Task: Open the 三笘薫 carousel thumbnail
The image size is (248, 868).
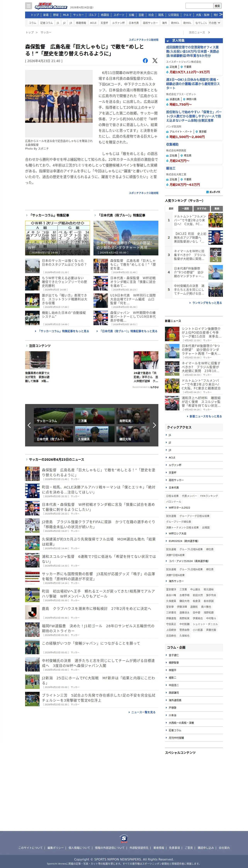Action: [x=95, y=416]
